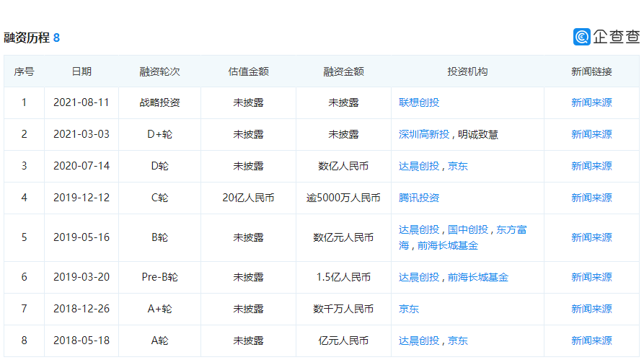Image resolution: width=644 pixels, height=360 pixels.
Task: Select the date 2020-07-14
Action: tap(81, 166)
